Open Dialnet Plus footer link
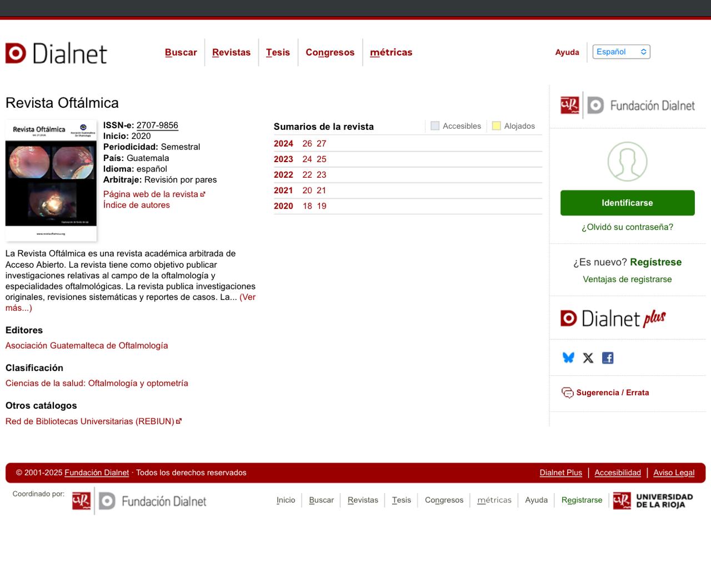The image size is (711, 588). [x=561, y=473]
